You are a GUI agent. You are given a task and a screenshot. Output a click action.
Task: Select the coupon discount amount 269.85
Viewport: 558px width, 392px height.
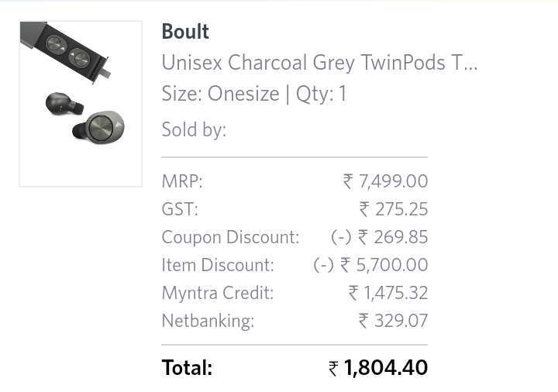[x=401, y=237]
